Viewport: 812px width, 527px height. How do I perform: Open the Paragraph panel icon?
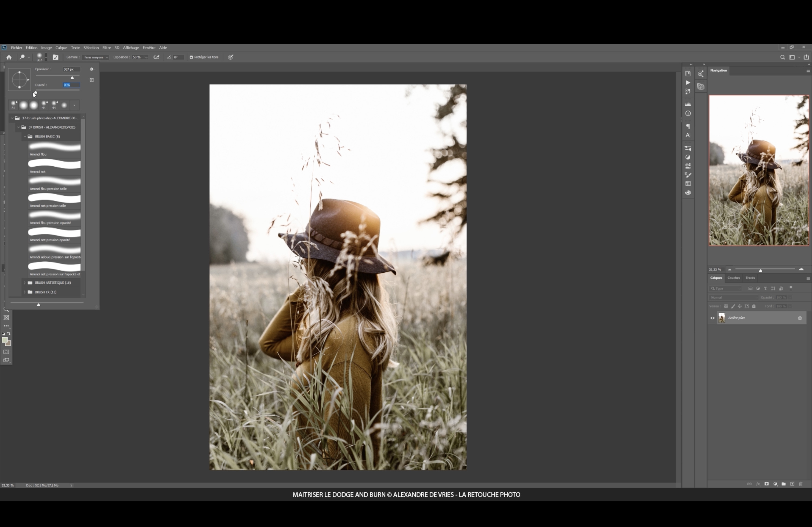(x=688, y=126)
